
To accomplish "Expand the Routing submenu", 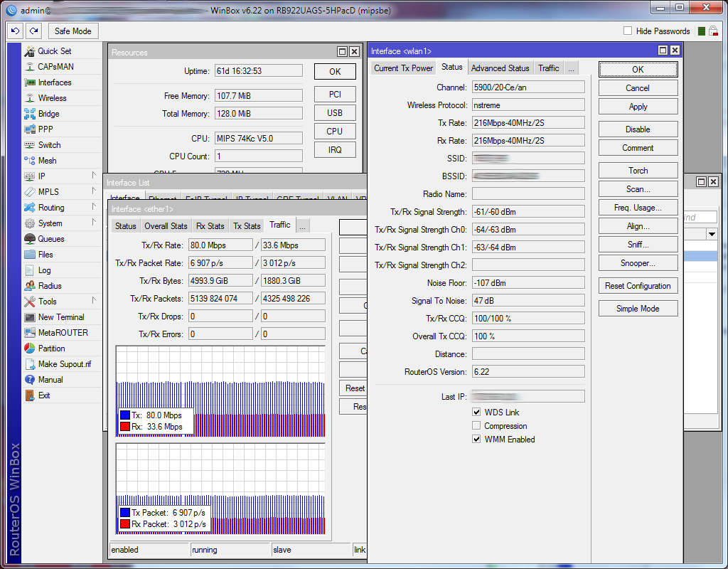I will pos(93,208).
